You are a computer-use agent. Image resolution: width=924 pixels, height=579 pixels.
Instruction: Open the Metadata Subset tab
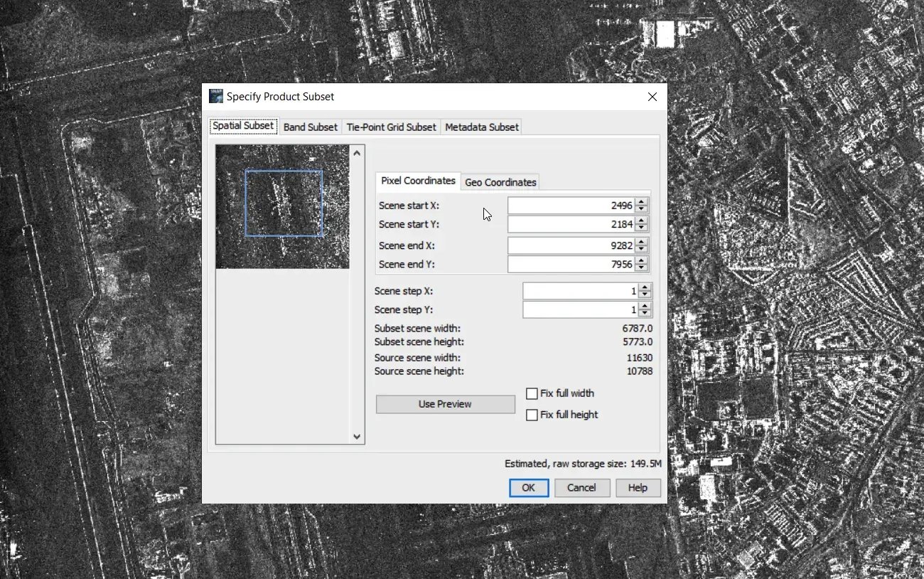(x=482, y=127)
